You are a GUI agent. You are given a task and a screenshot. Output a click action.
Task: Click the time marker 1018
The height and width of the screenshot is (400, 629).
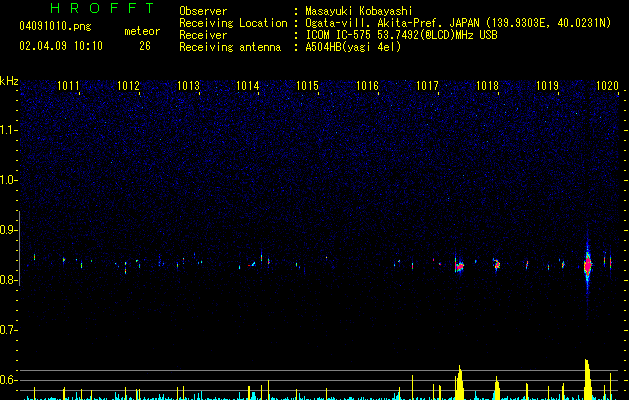487,86
